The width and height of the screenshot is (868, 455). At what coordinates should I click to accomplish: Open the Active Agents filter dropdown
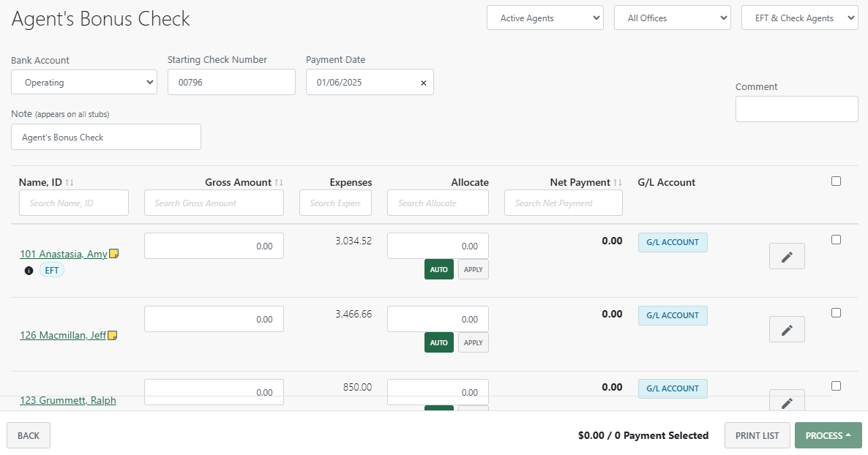[x=545, y=17]
